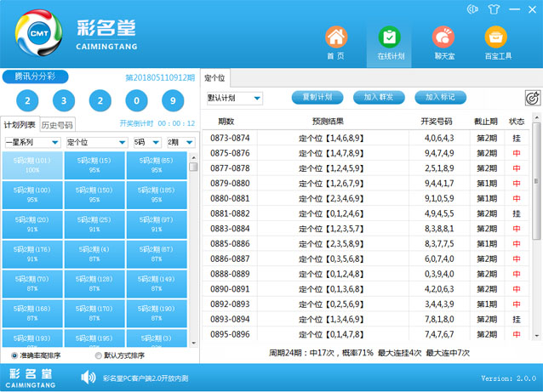Click the plan list scrollbar thumb

click(193, 167)
